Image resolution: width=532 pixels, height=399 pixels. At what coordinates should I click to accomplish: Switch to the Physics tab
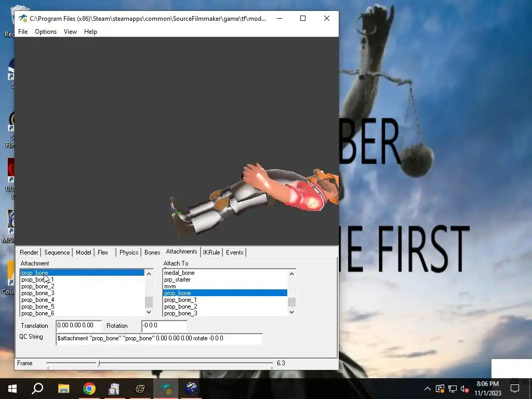pyautogui.click(x=129, y=252)
